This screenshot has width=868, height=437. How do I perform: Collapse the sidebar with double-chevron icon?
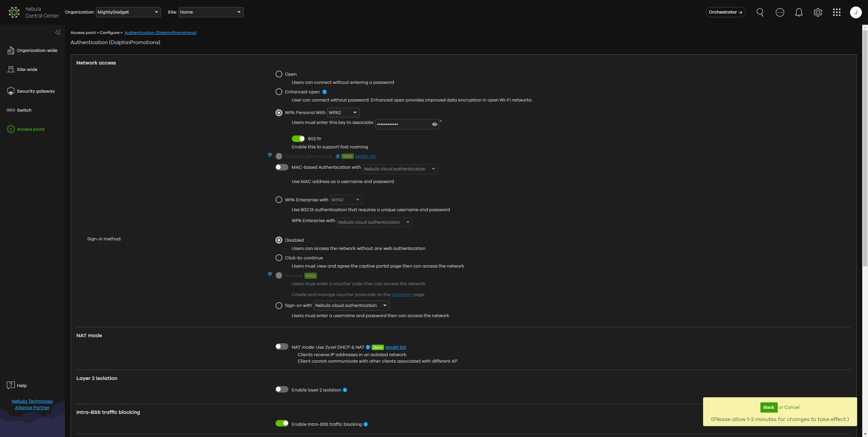[x=58, y=32]
